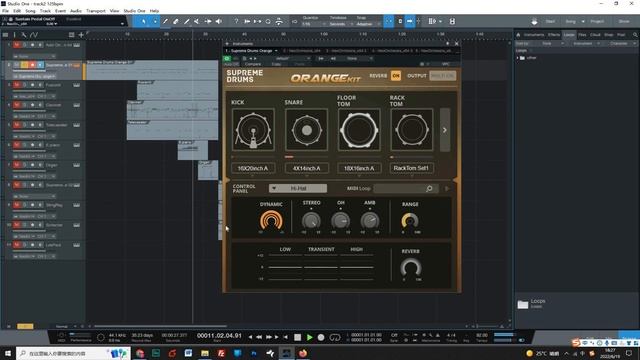Toggle the Loop button in the transport

tap(335, 337)
